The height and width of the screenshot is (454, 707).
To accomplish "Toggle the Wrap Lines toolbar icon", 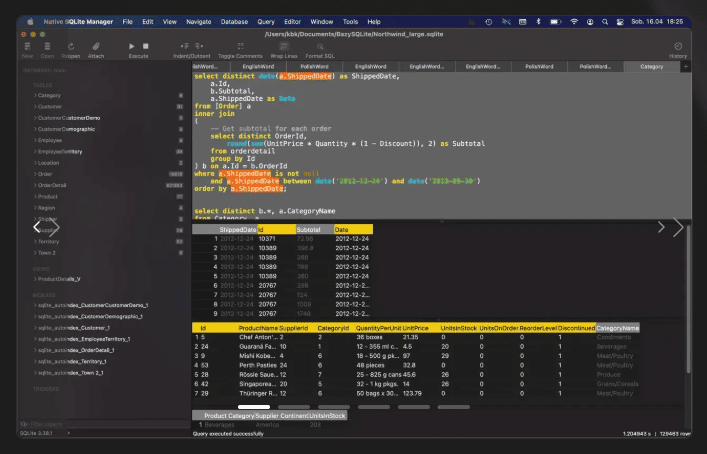I will point(284,46).
